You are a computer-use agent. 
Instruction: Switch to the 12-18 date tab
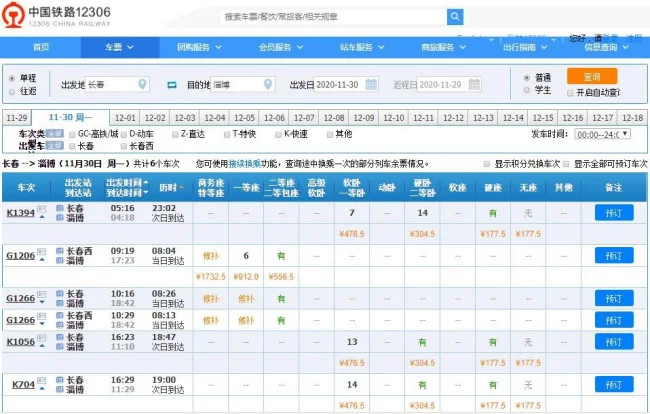point(632,118)
